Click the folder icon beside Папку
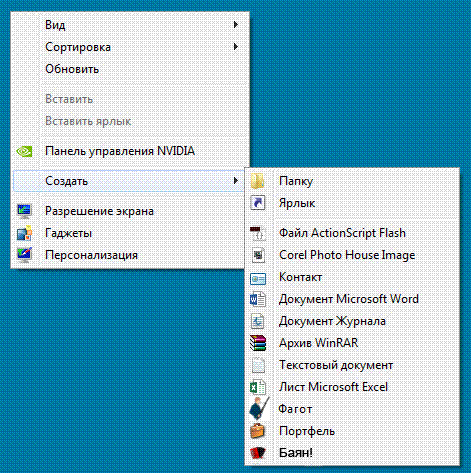 click(258, 181)
